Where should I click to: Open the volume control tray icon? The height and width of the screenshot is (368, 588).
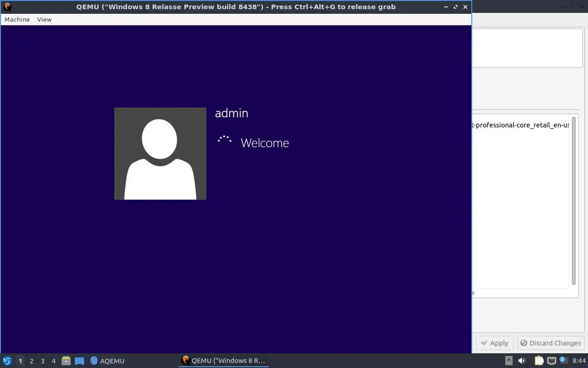[522, 361]
